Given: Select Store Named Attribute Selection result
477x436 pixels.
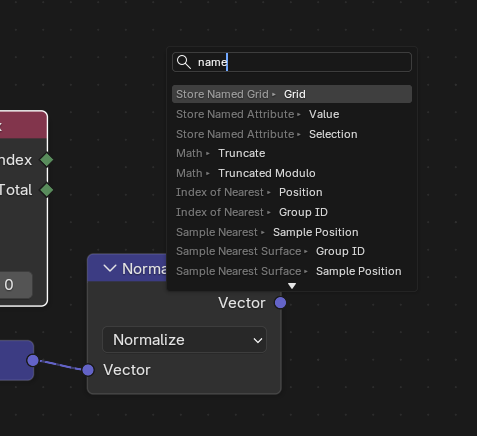Looking at the screenshot, I should click(292, 134).
